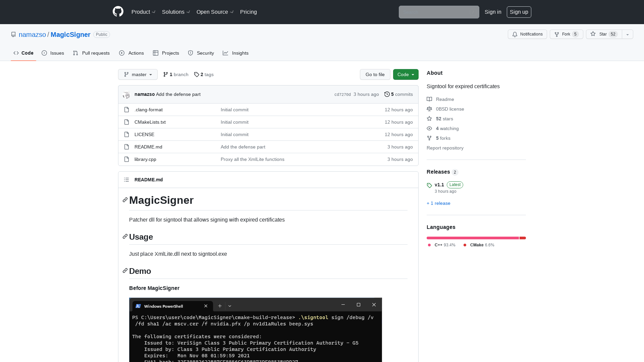Screen dimensions: 644x362
Task: Click the anchor link icon beside MagicSigner heading
Action: tap(125, 200)
